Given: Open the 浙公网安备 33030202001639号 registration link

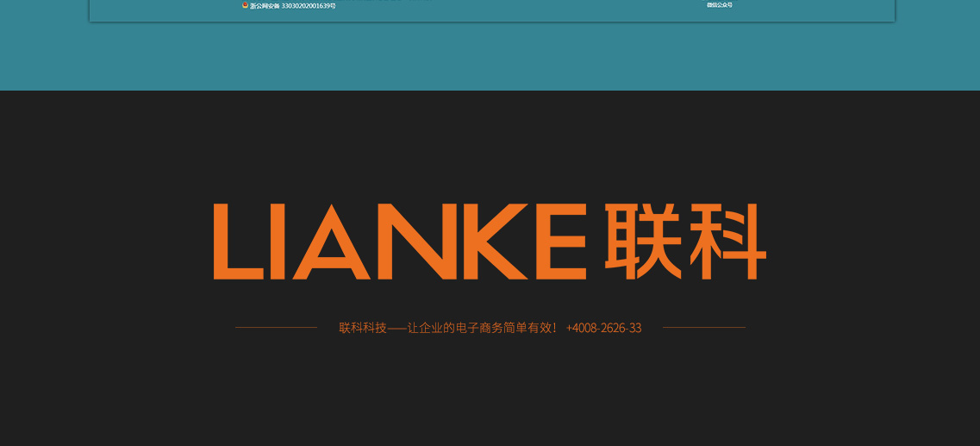Looking at the screenshot, I should click(x=293, y=6).
